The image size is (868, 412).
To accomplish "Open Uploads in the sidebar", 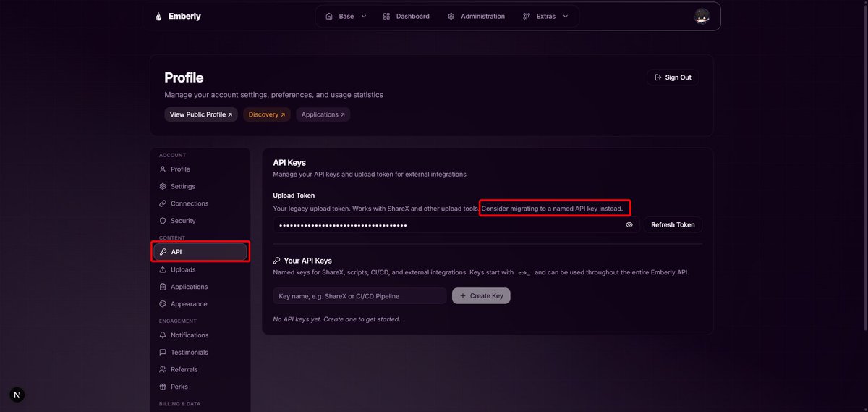I will coord(201,269).
